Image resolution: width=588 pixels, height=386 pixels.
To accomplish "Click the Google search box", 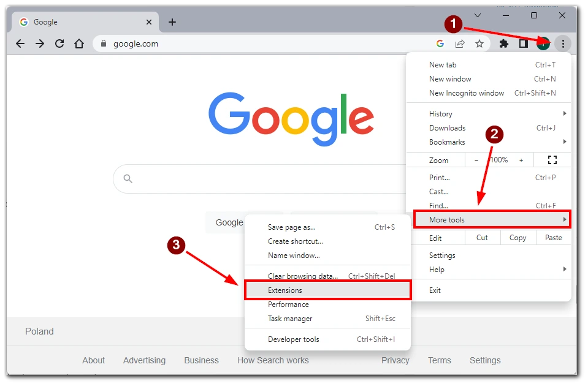I will (259, 179).
